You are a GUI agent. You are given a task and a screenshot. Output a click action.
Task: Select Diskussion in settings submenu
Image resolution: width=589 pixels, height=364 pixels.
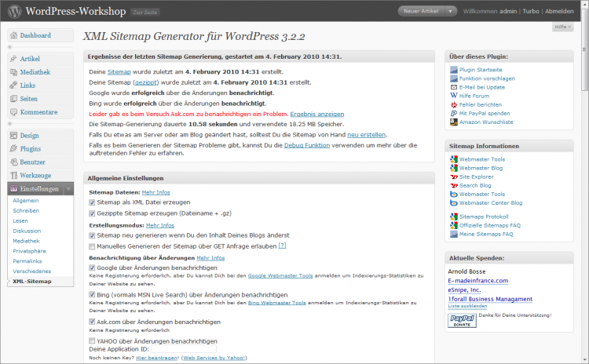(27, 231)
